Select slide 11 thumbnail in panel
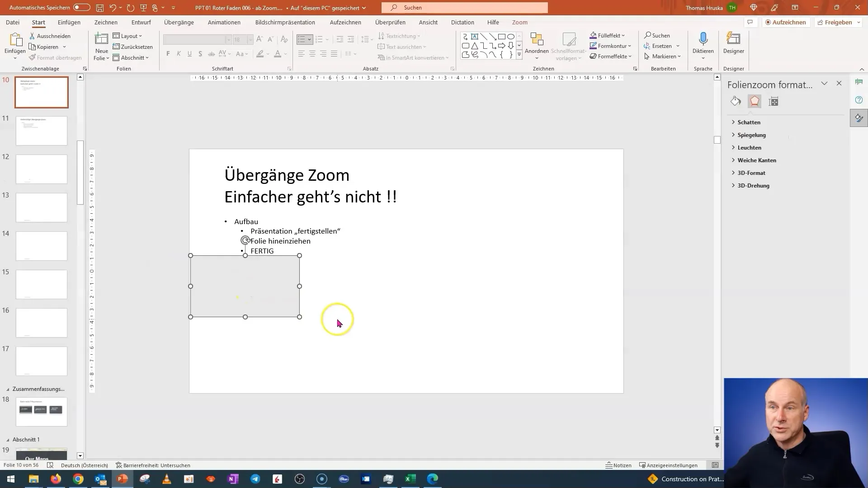868x488 pixels. point(41,131)
